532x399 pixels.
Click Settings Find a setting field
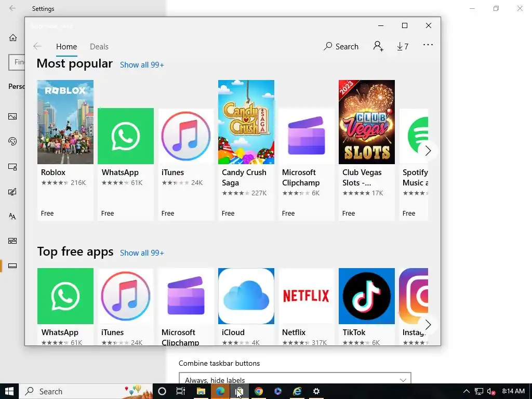17,62
